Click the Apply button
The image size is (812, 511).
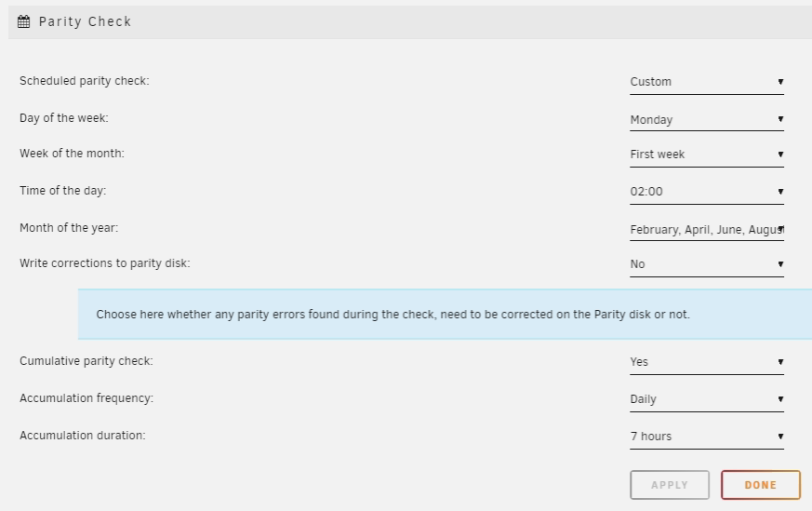click(670, 485)
